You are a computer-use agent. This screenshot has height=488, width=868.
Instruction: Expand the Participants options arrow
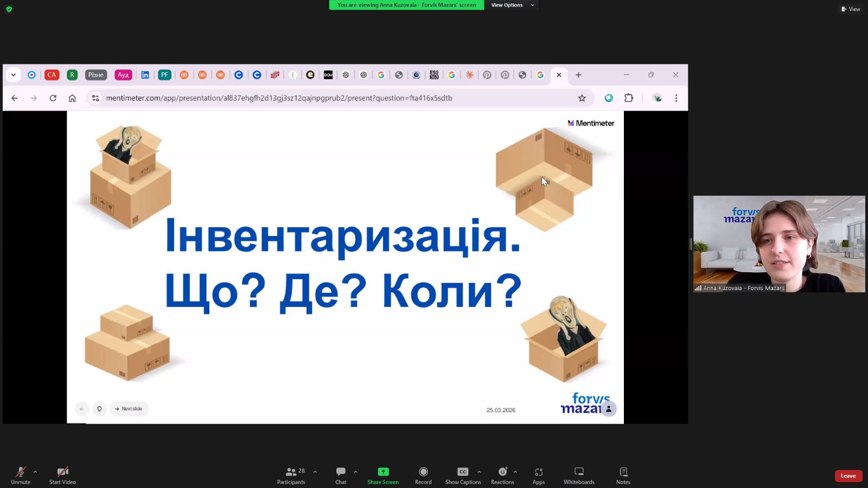pos(315,472)
